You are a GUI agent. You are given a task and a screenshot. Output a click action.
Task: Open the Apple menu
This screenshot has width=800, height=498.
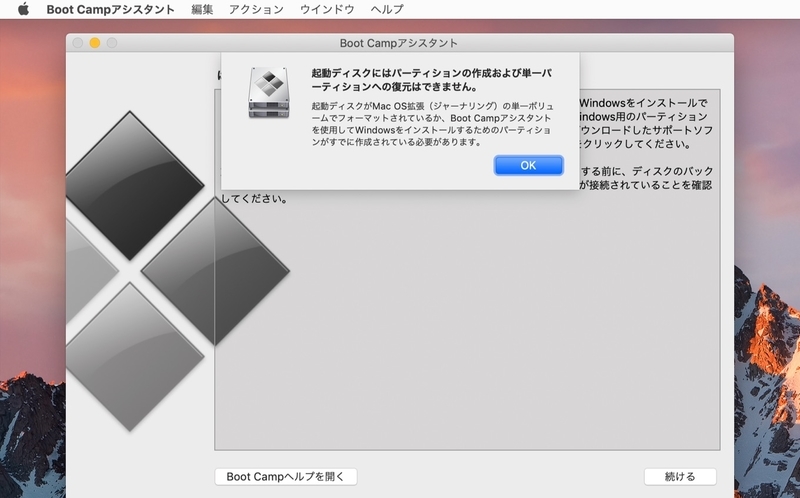[x=23, y=9]
